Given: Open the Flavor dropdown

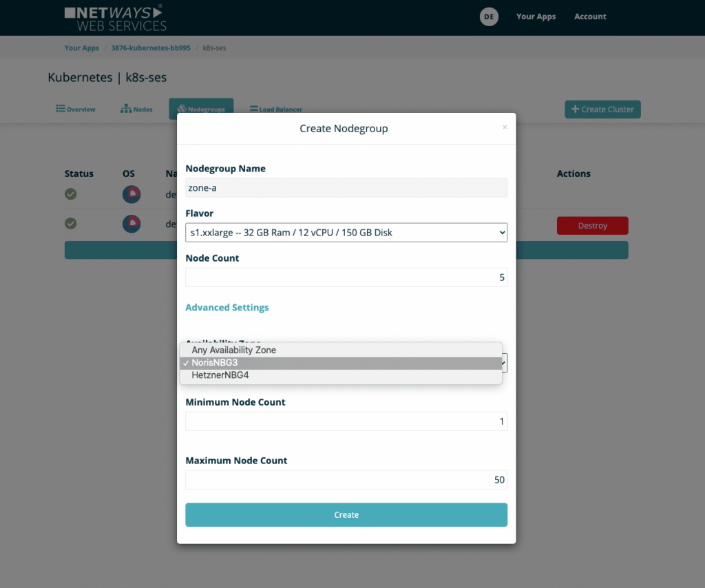Looking at the screenshot, I should (346, 233).
